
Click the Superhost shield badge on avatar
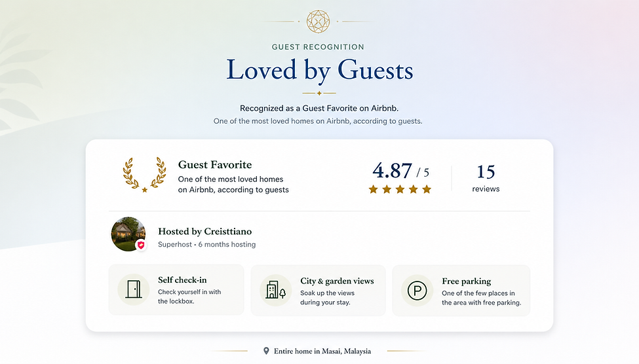[x=141, y=245]
